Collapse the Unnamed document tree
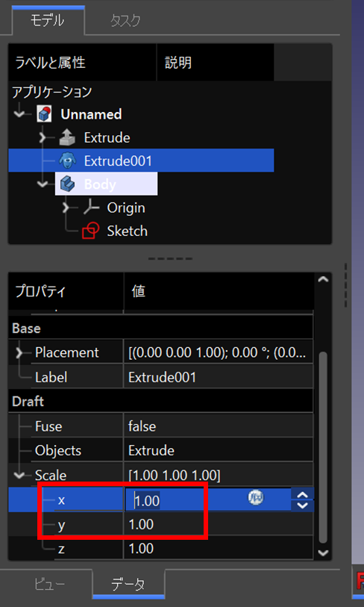364x607 pixels. click(x=19, y=114)
